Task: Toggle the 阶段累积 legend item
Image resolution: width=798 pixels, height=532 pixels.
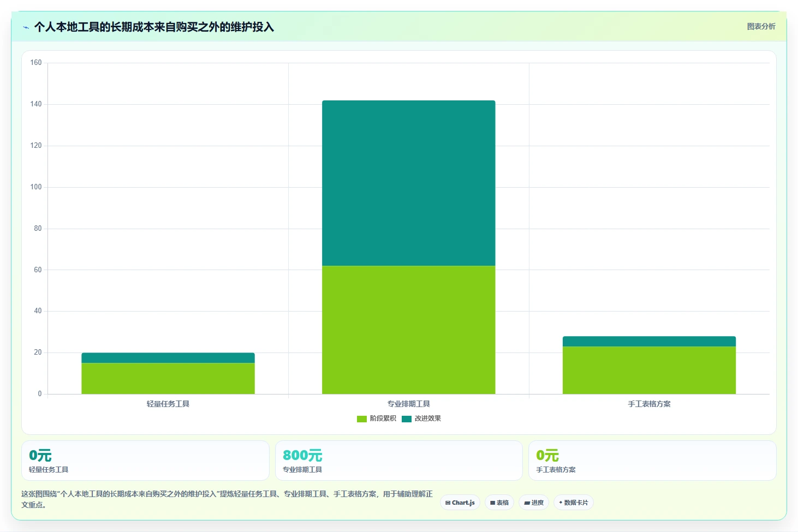Action: pyautogui.click(x=377, y=419)
